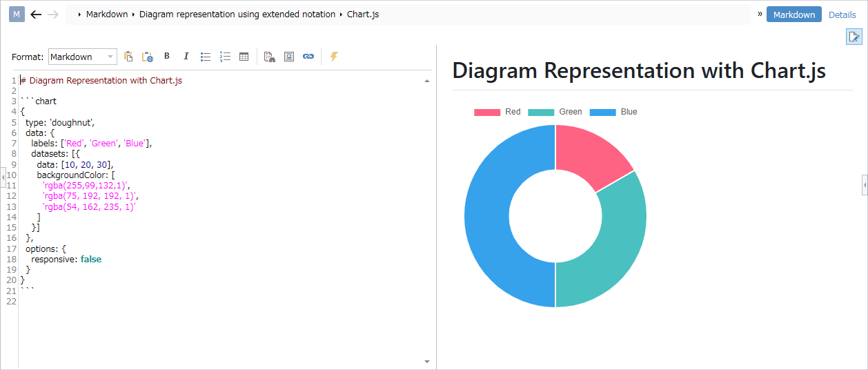The height and width of the screenshot is (370, 868).
Task: Click 'rgba(255,99,132,1)' color string
Action: 86,185
